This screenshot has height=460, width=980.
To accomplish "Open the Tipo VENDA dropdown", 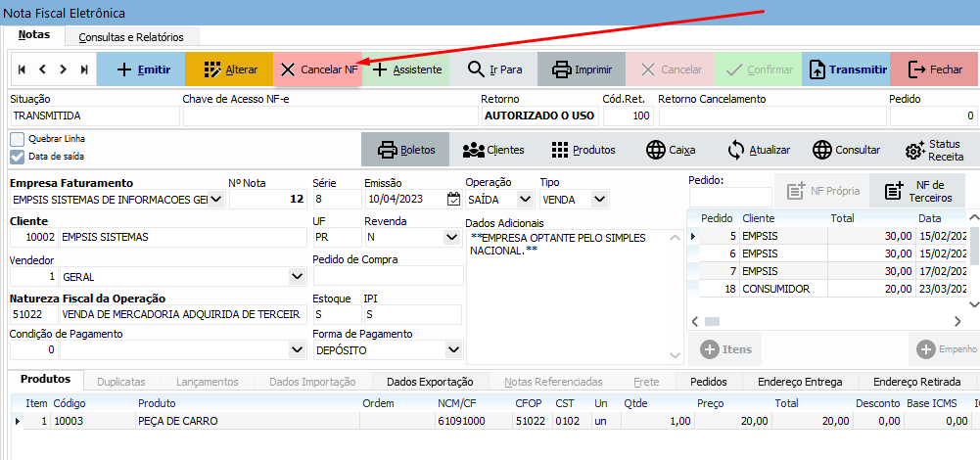I will tap(600, 200).
